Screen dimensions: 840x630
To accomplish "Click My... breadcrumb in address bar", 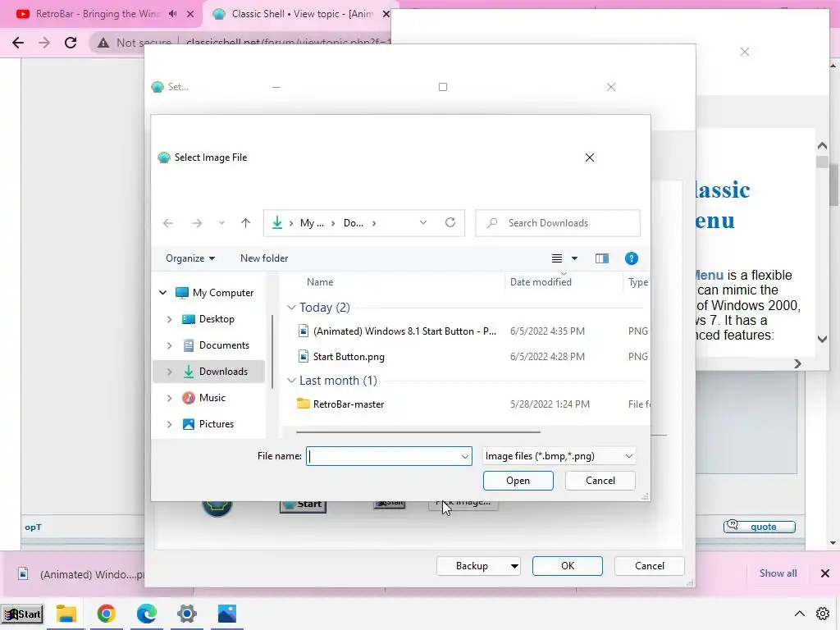I will [x=311, y=223].
